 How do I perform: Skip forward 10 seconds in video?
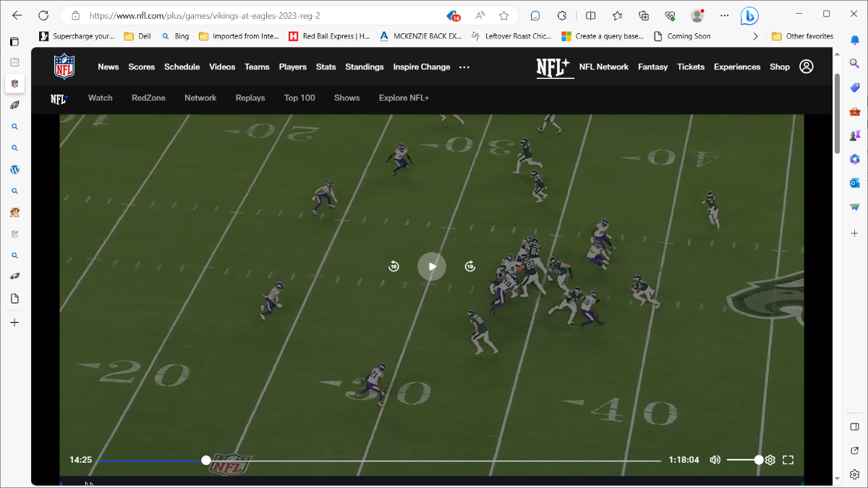[x=470, y=266]
